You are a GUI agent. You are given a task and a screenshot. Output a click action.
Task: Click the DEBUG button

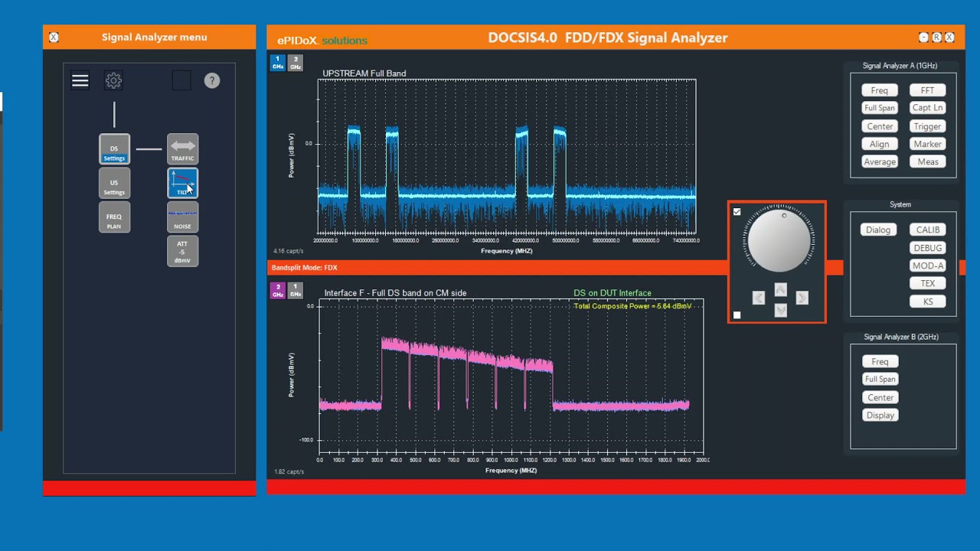pos(927,248)
